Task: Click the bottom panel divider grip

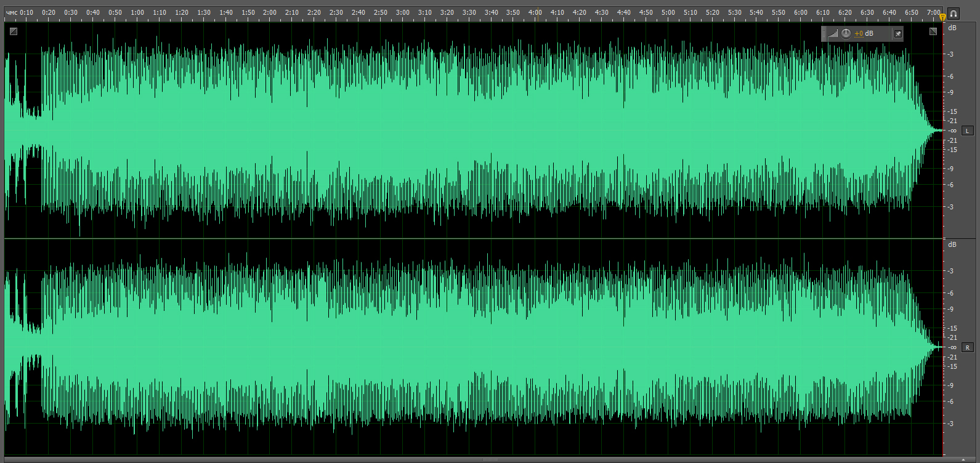Action: pos(490,459)
